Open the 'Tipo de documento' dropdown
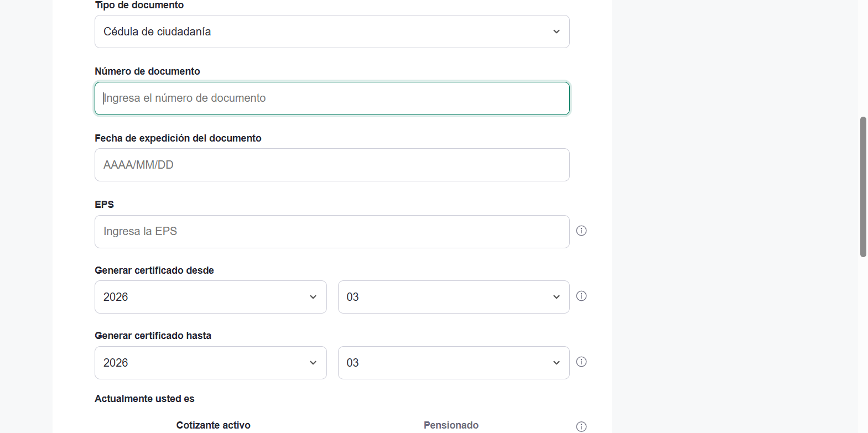This screenshot has width=868, height=433. (332, 32)
